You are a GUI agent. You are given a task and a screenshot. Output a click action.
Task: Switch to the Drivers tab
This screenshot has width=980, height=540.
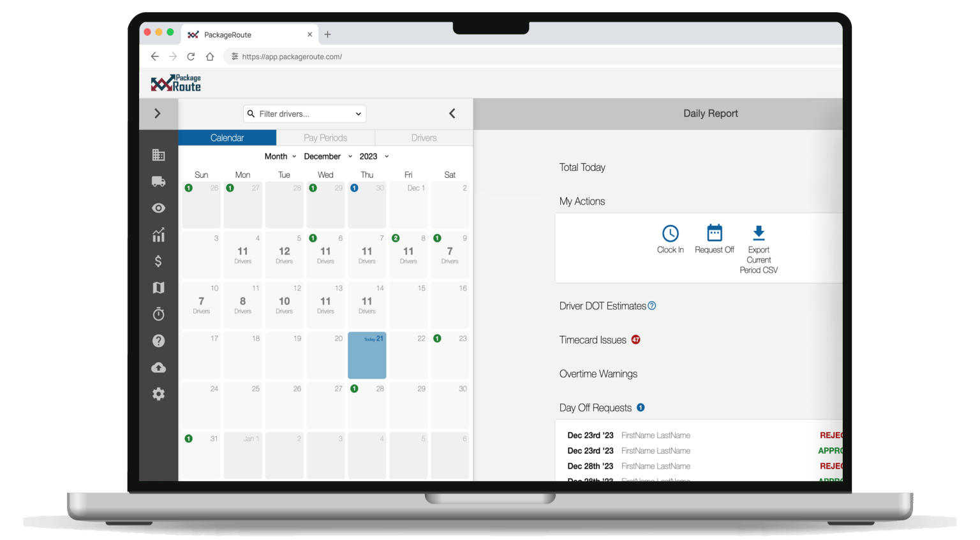[423, 137]
